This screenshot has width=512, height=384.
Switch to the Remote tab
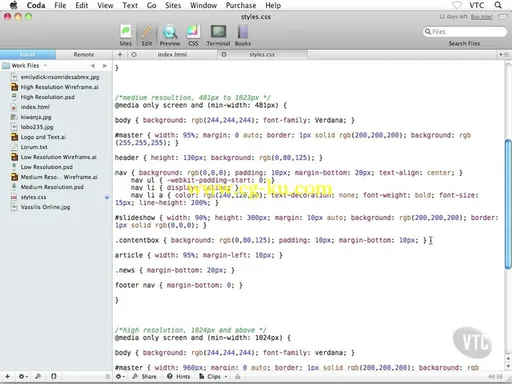pyautogui.click(x=84, y=54)
